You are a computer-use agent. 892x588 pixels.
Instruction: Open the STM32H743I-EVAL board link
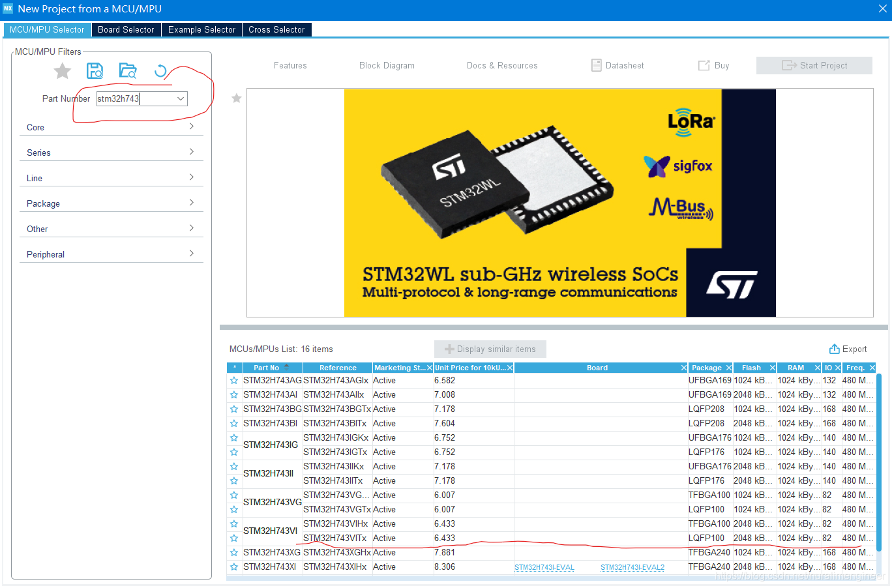pyautogui.click(x=544, y=567)
